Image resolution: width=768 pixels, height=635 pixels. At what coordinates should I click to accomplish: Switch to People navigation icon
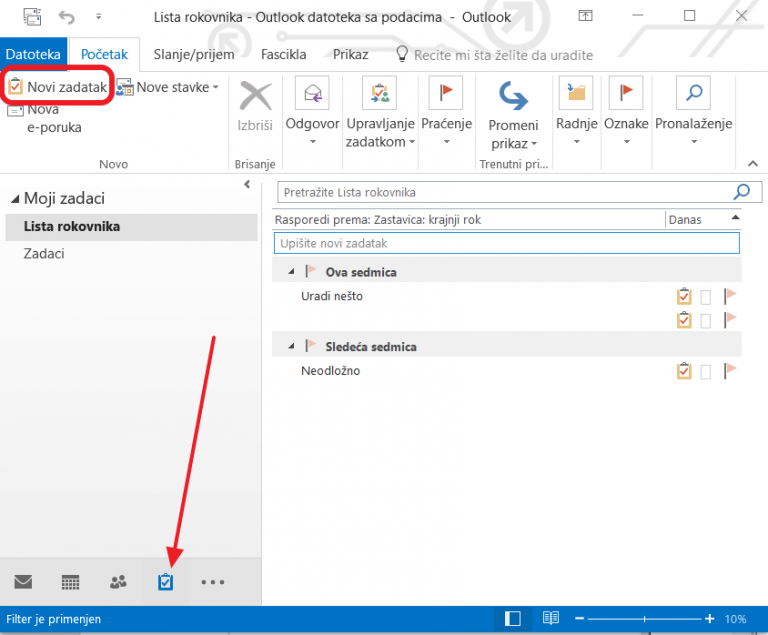tap(118, 582)
